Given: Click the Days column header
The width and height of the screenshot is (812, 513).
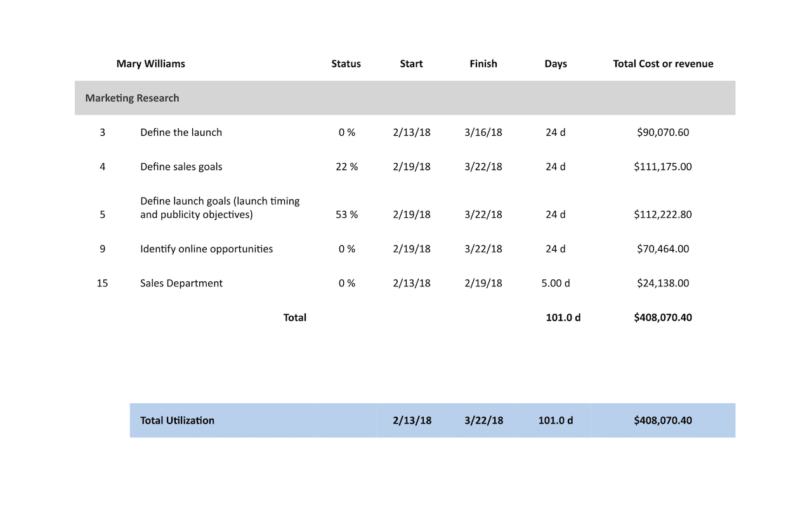Looking at the screenshot, I should pyautogui.click(x=555, y=63).
